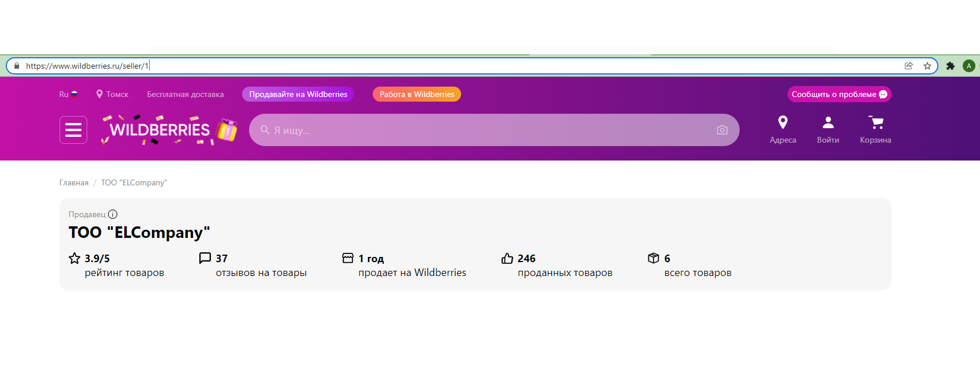Change the delivery city Томск
The height and width of the screenshot is (388, 980).
112,94
